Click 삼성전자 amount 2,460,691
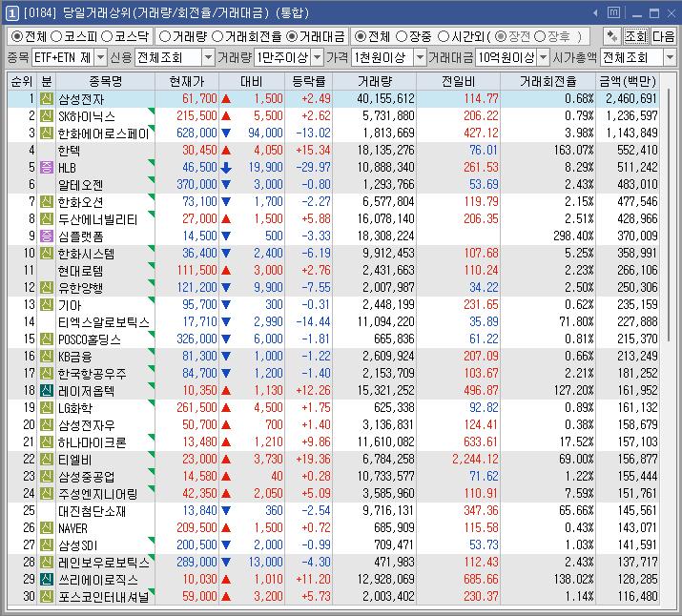The image size is (682, 616). pyautogui.click(x=631, y=99)
